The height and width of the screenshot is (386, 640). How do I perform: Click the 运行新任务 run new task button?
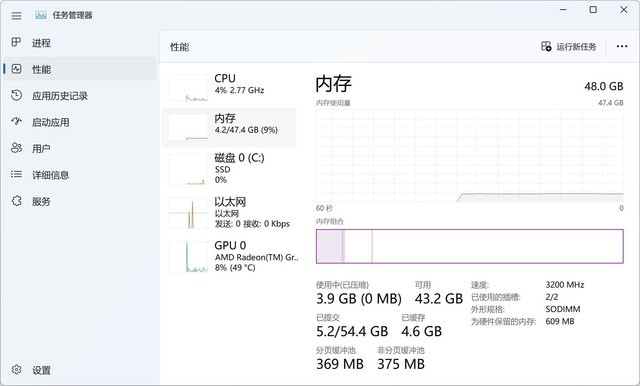pyautogui.click(x=568, y=47)
